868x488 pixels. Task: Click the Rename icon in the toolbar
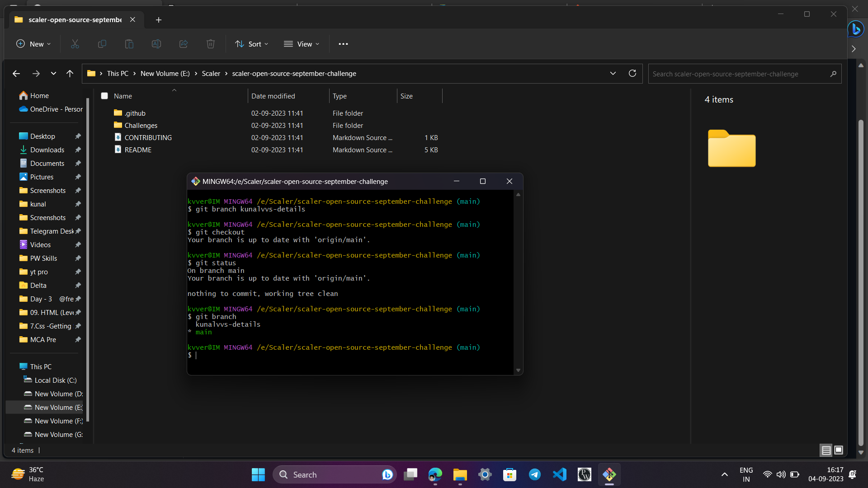point(156,44)
